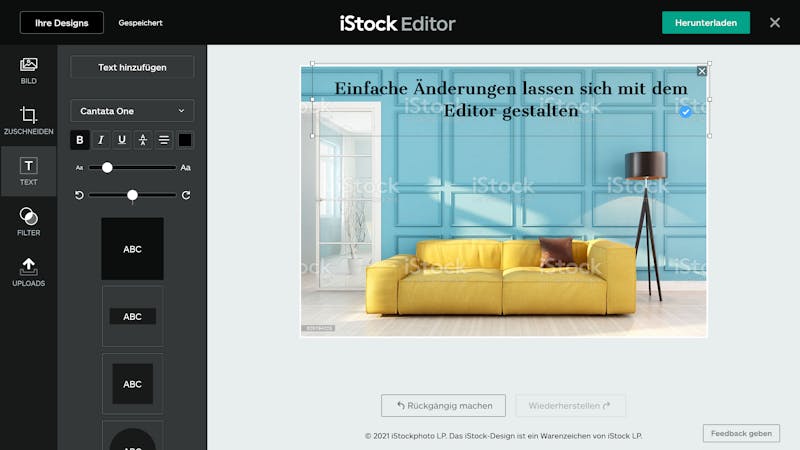Image resolution: width=800 pixels, height=450 pixels.
Task: Change text alignment
Action: 164,140
